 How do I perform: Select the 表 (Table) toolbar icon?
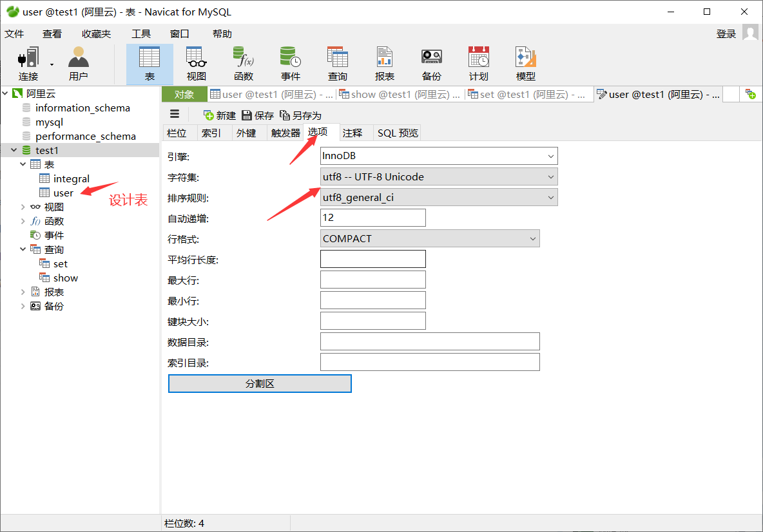click(x=150, y=64)
